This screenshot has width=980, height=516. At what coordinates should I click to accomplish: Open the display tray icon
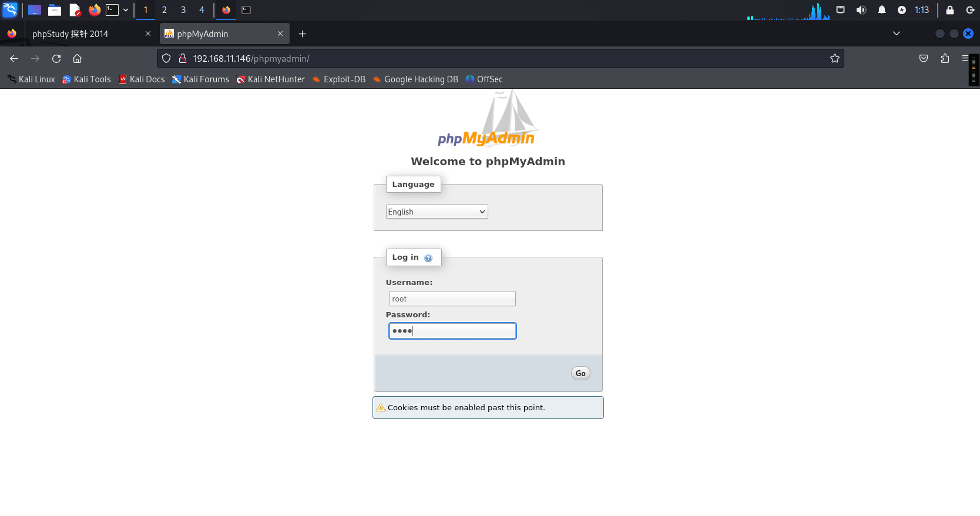(x=841, y=10)
